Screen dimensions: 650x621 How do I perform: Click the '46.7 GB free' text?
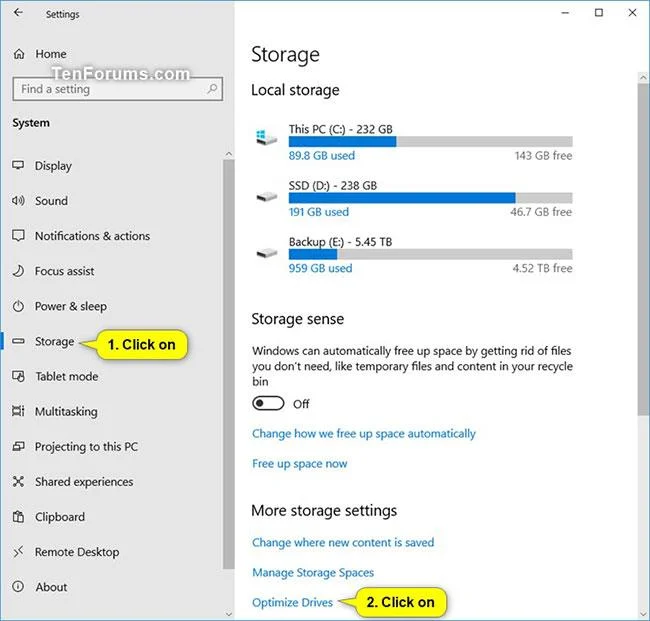541,212
